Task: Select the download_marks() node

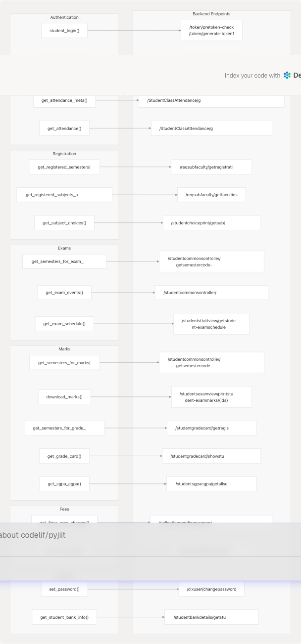Action: tap(64, 397)
